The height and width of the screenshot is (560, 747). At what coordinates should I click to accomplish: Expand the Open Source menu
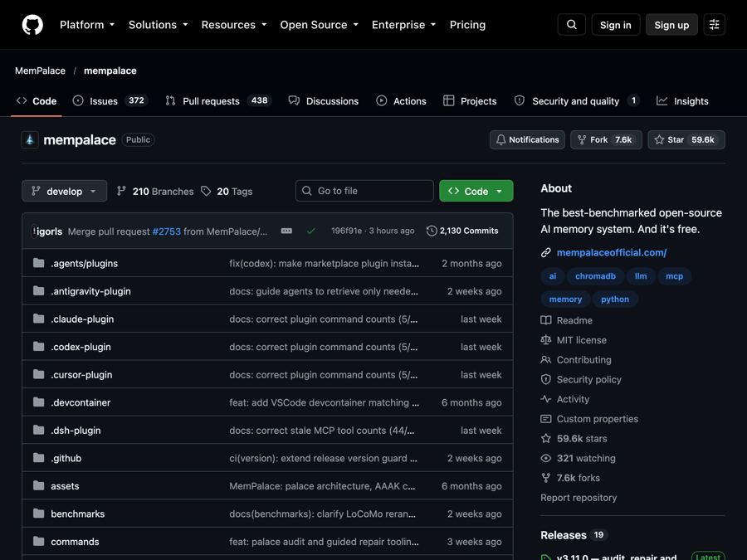click(320, 25)
